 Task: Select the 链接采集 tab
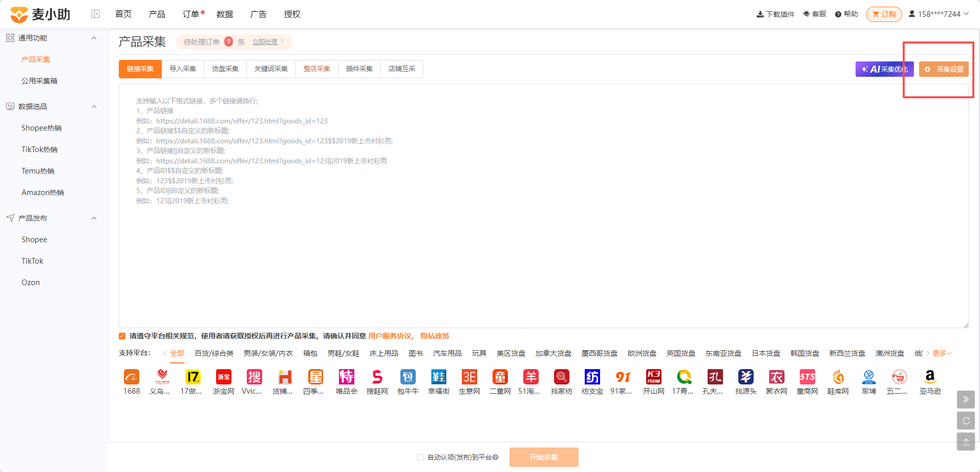pyautogui.click(x=140, y=69)
